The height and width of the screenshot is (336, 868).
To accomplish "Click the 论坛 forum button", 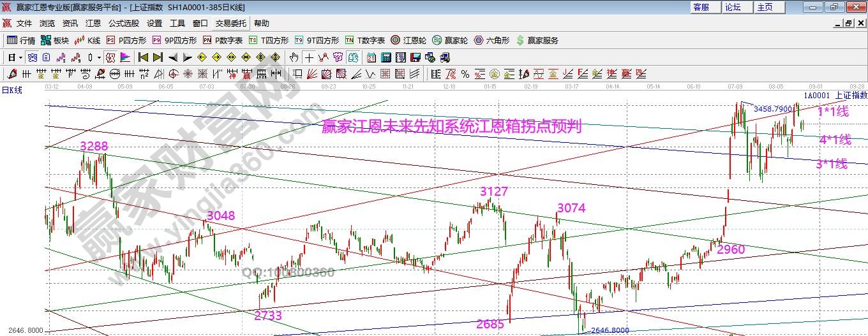I will point(733,7).
